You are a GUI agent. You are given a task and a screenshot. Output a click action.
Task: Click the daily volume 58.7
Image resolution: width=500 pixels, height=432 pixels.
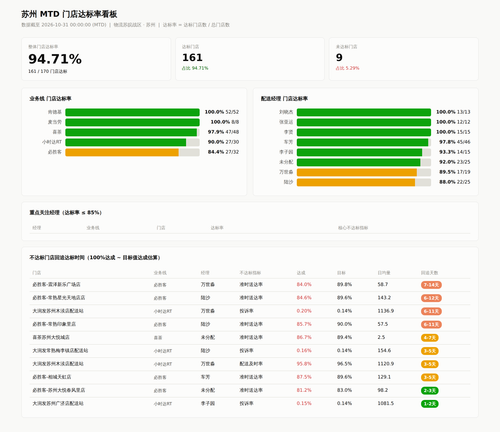click(383, 284)
